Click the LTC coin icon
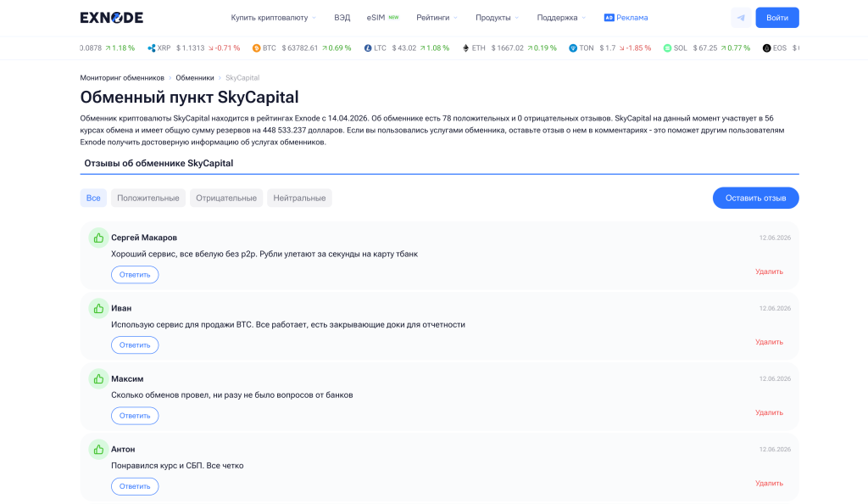The width and height of the screenshot is (868, 504). click(368, 48)
